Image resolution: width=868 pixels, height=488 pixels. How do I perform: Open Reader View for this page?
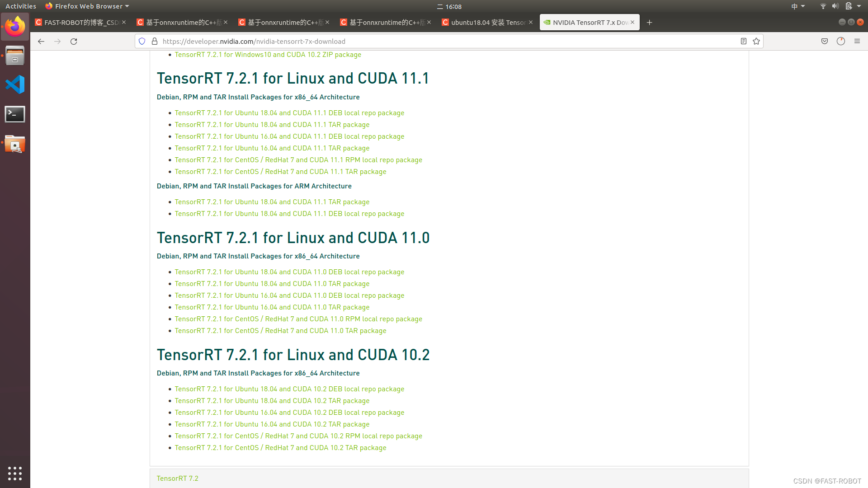[x=743, y=41]
